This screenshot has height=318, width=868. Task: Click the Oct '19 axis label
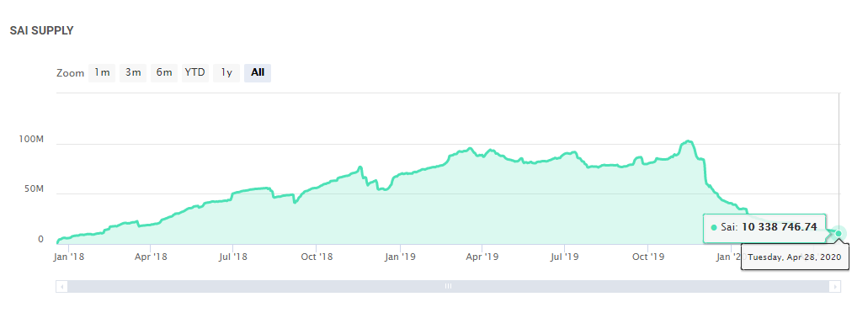coord(647,257)
